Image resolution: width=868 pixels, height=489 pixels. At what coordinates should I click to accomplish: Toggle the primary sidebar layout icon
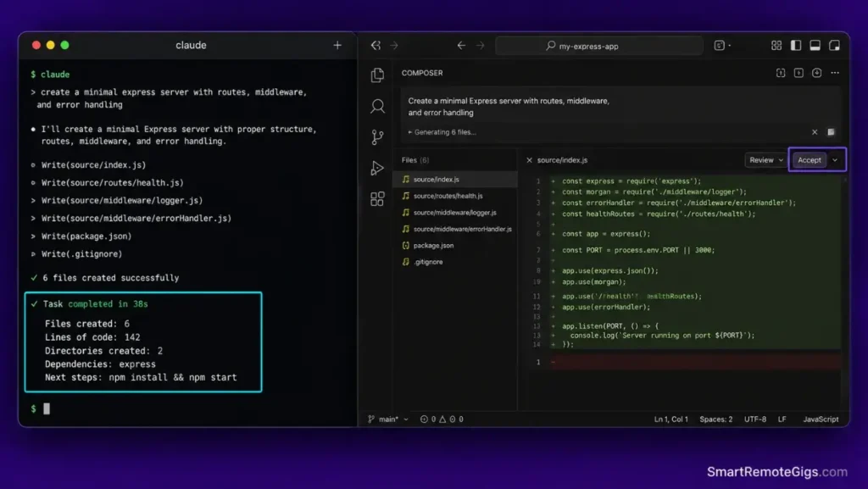point(796,46)
